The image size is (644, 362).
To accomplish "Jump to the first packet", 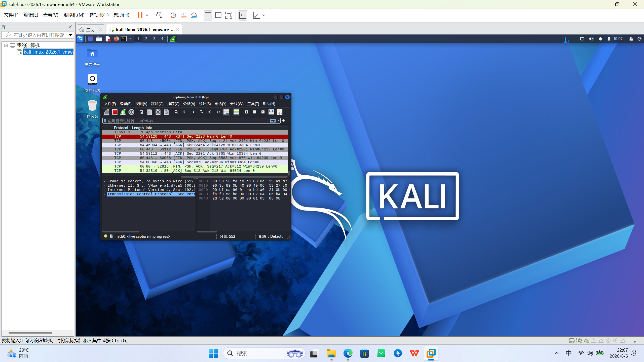I will [209, 112].
